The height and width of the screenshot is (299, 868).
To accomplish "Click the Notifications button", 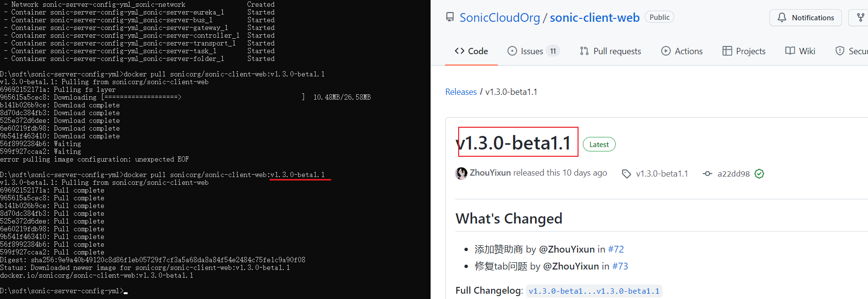I will click(806, 17).
